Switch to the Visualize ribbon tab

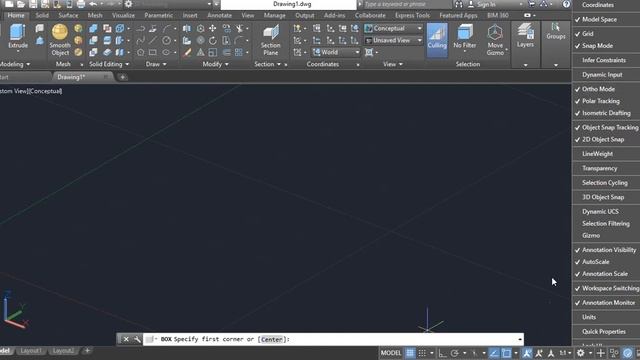tap(123, 16)
